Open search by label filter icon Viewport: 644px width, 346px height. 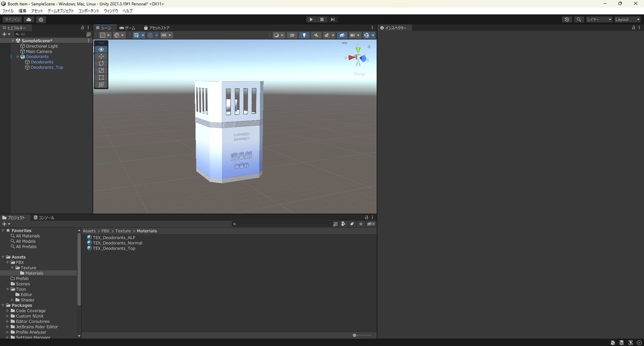pos(352,224)
